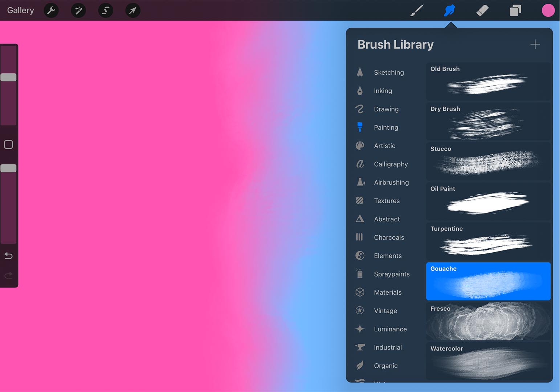Open the Textures brush category
Viewport: 560px width, 392px height.
click(x=387, y=200)
